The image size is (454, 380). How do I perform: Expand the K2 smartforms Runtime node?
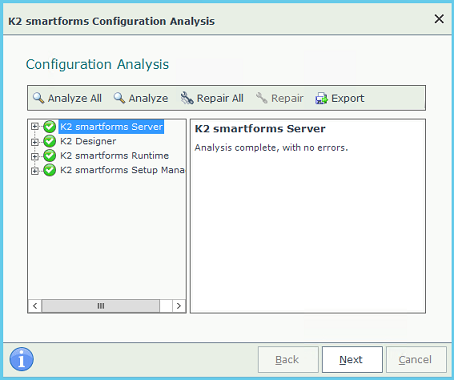[35, 156]
